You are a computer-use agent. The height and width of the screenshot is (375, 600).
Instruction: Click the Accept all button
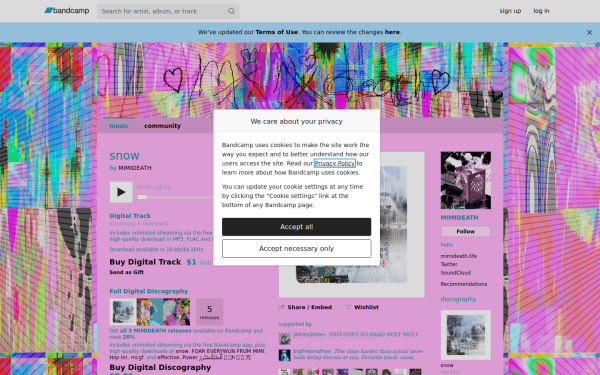tap(297, 227)
